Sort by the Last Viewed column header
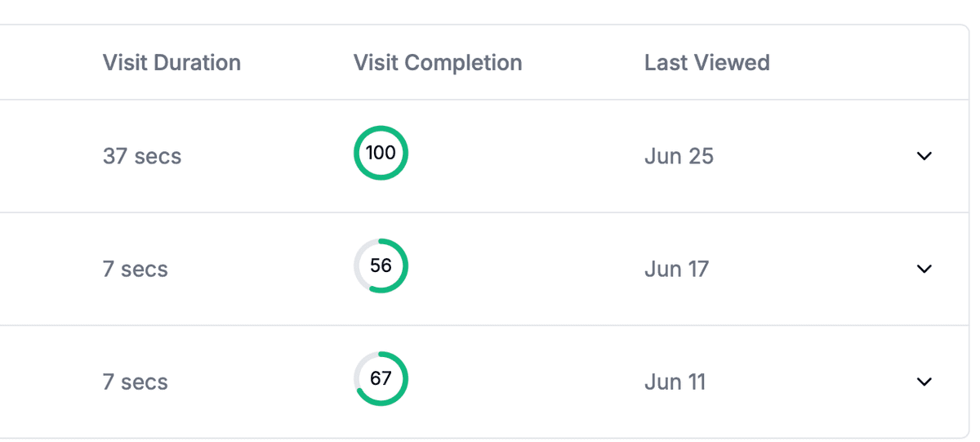The height and width of the screenshot is (442, 980). [x=706, y=63]
